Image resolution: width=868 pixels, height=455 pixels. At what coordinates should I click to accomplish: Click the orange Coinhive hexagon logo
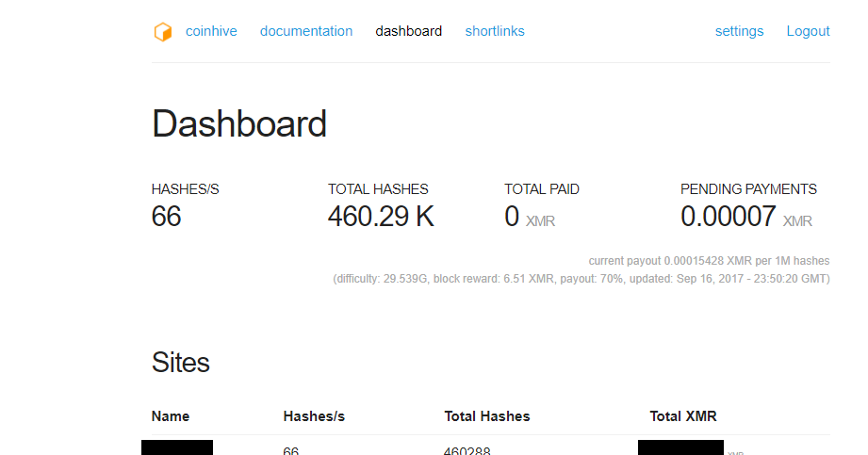click(x=163, y=31)
